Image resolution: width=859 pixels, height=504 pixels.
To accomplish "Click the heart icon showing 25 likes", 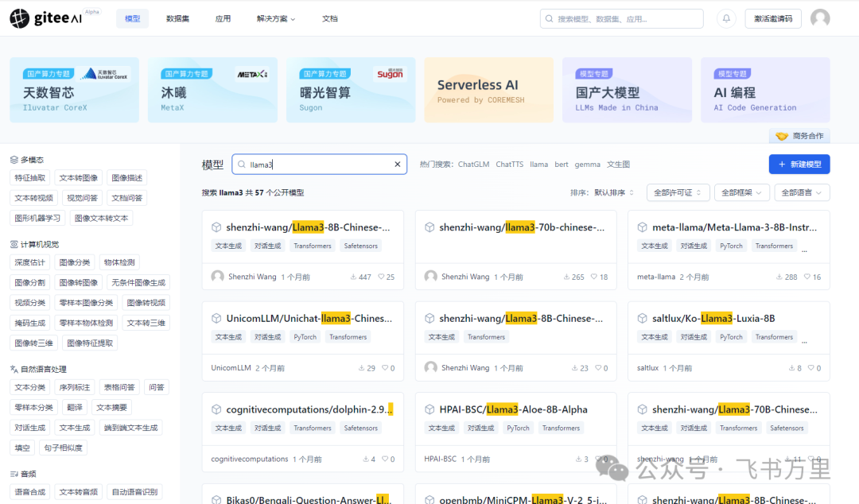I will 381,277.
